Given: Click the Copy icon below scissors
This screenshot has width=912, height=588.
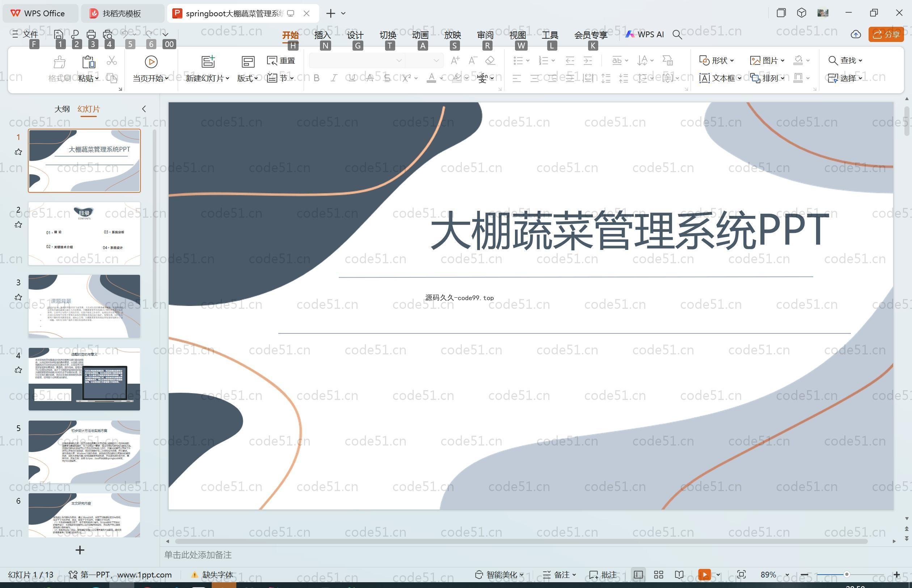Looking at the screenshot, I should (x=111, y=78).
